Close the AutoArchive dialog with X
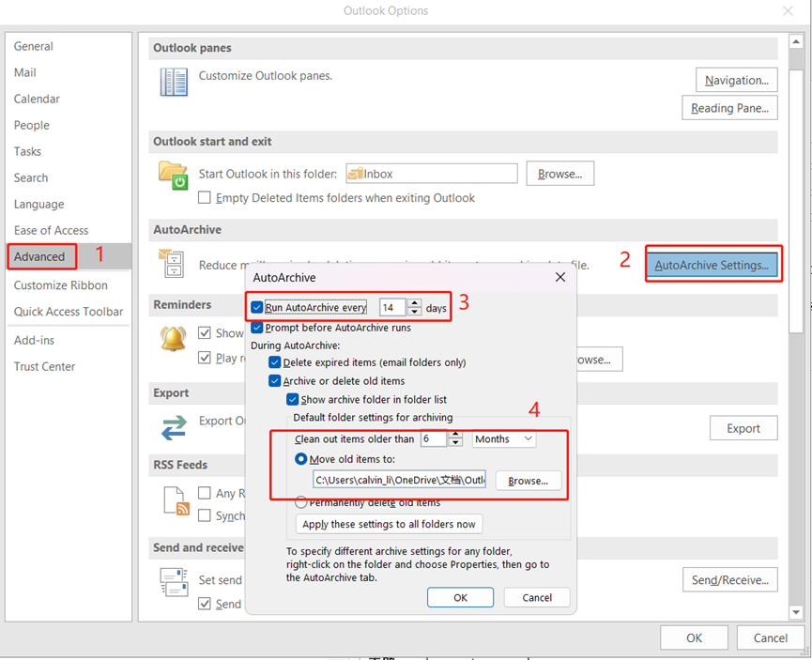 559,277
